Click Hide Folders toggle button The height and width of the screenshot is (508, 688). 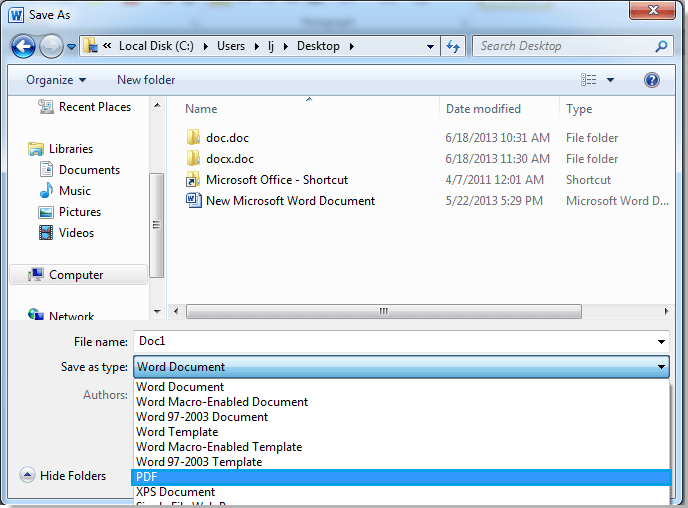[63, 476]
